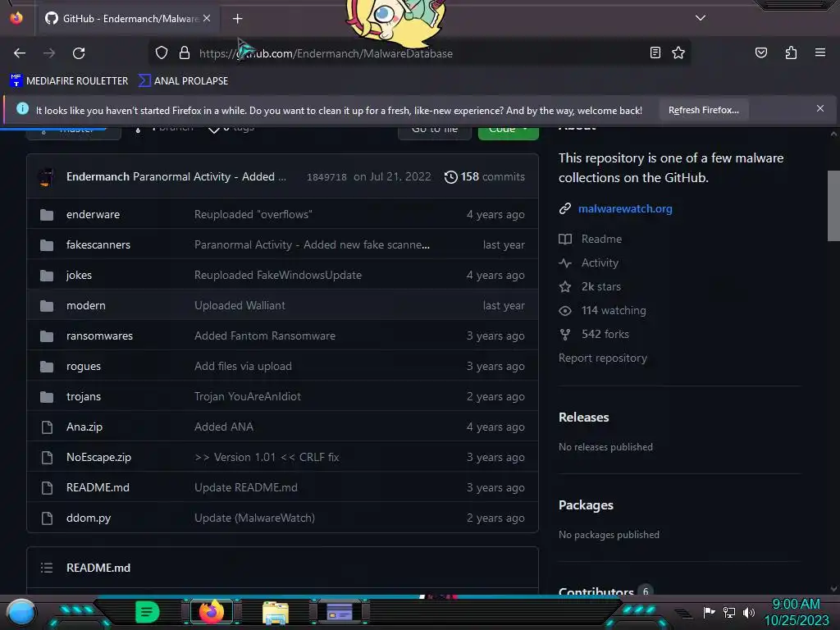Open the malwarewatch.org link
Screen dimensions: 840x630
pyautogui.click(x=625, y=208)
